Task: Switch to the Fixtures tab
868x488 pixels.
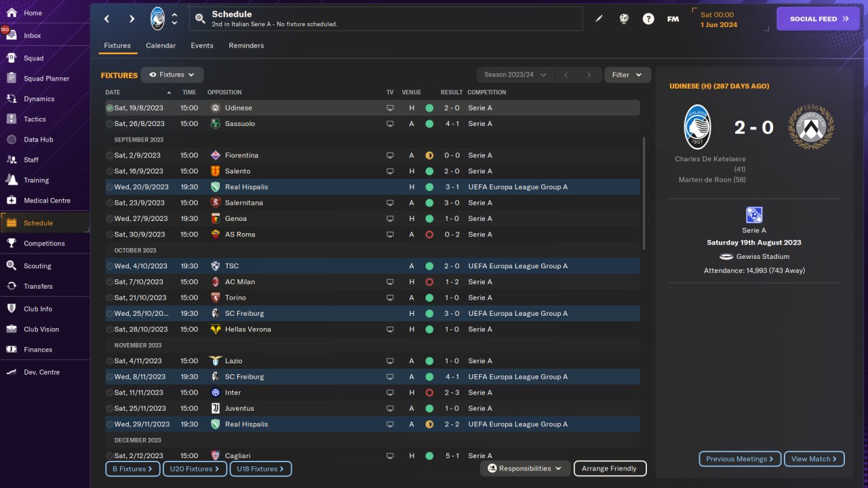Action: [x=117, y=45]
